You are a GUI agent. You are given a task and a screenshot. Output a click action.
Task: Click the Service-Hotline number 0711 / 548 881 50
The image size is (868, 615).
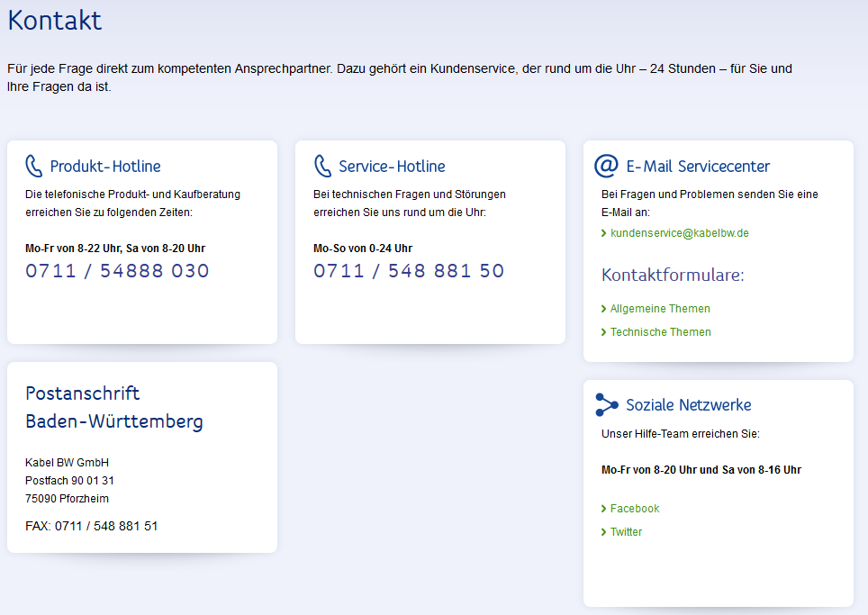coord(409,271)
